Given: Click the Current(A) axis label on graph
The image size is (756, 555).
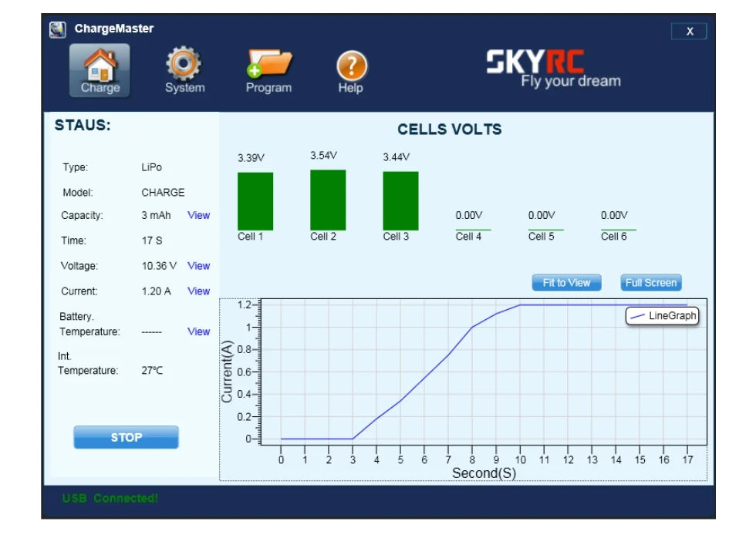Looking at the screenshot, I should (228, 372).
